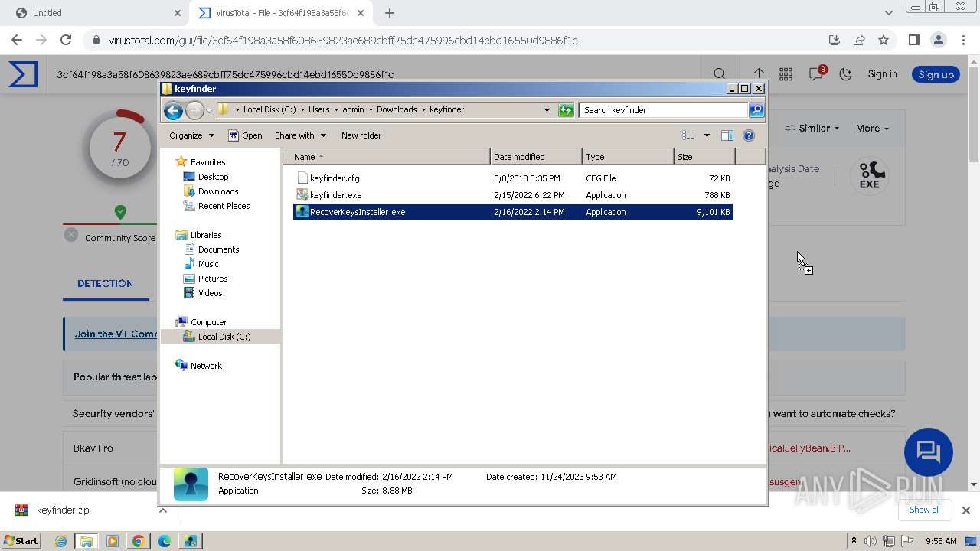Open Downloads in Favorites

[218, 191]
